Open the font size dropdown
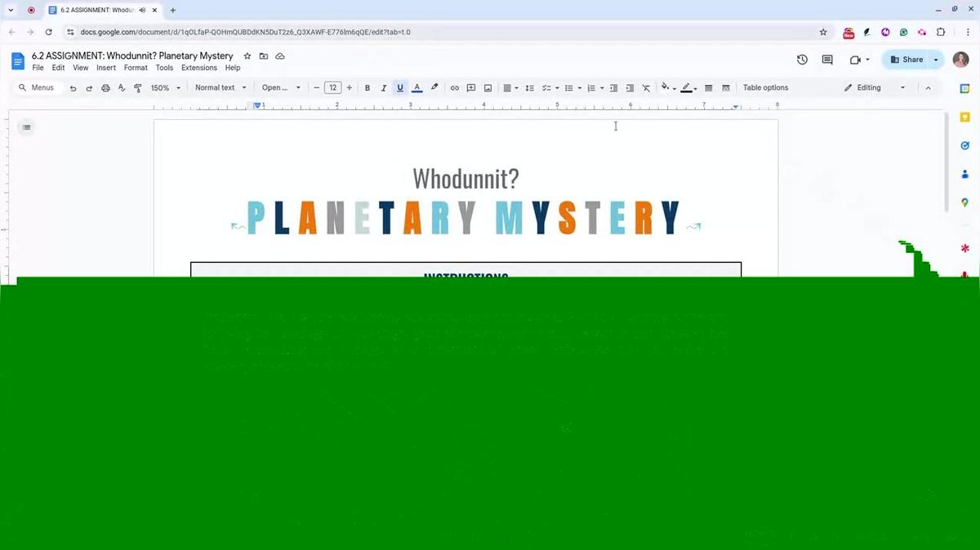The image size is (980, 550). tap(332, 87)
